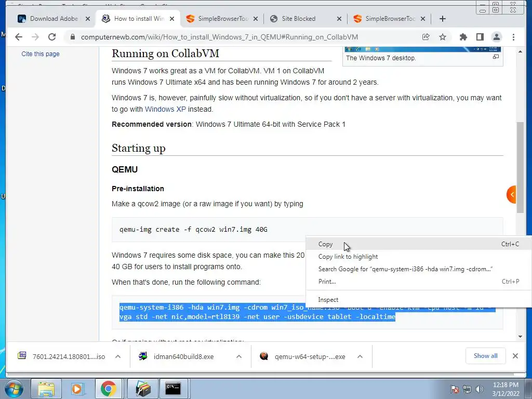Open Chrome extensions puzzle icon
Viewport: 532px width, 399px height.
coord(463,37)
